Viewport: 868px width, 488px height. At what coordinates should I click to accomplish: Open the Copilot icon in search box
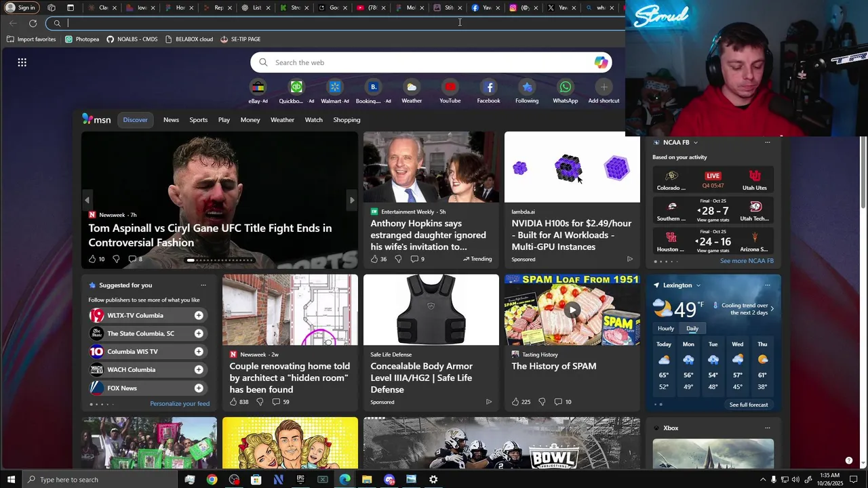[x=601, y=62]
